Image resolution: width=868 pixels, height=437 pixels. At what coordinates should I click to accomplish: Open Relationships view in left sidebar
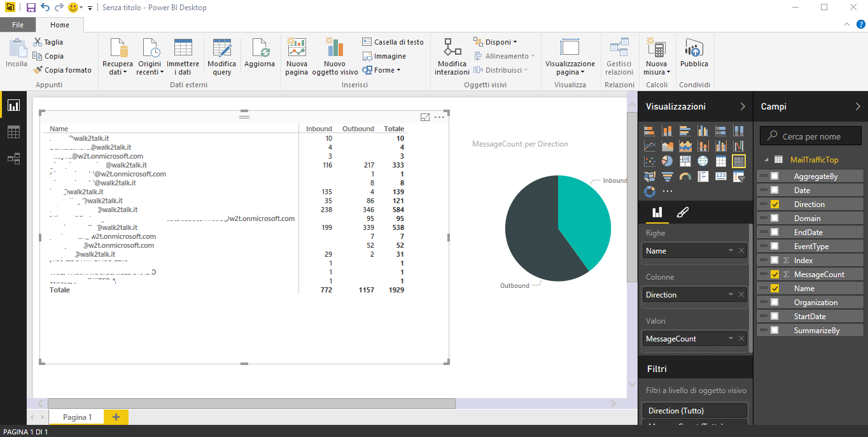[x=13, y=159]
